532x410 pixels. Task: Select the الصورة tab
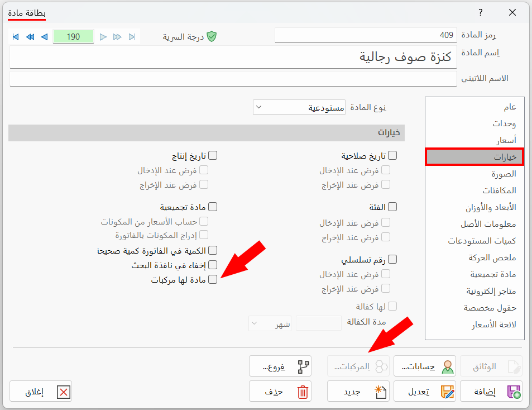(475, 174)
